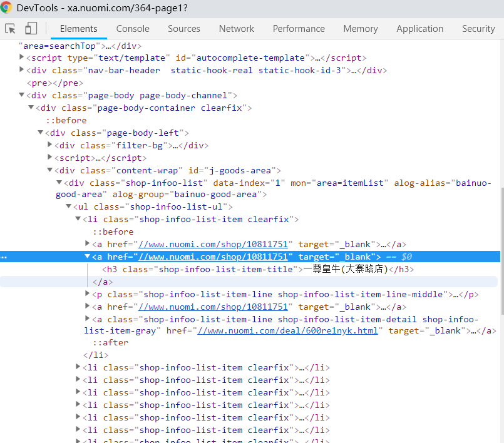Image resolution: width=504 pixels, height=443 pixels.
Task: Collapse the highlighted anchor node arrow
Action: coord(87,257)
